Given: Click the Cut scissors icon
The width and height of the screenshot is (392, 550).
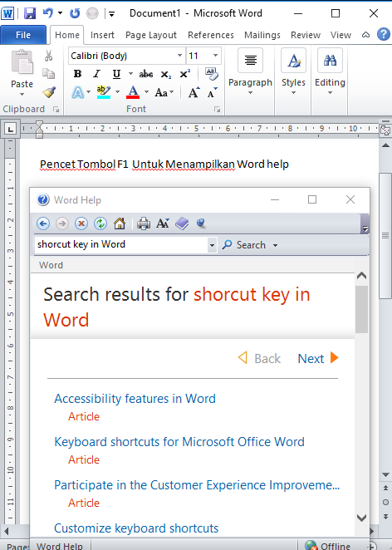Looking at the screenshot, I should [x=48, y=56].
